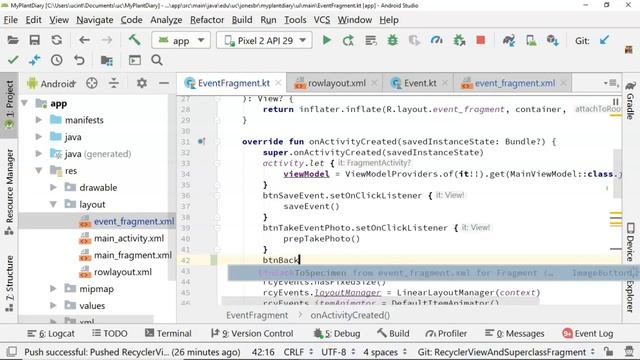This screenshot has height=360, width=640.
Task: Open Project Structure folder icon
Action: tap(107, 60)
